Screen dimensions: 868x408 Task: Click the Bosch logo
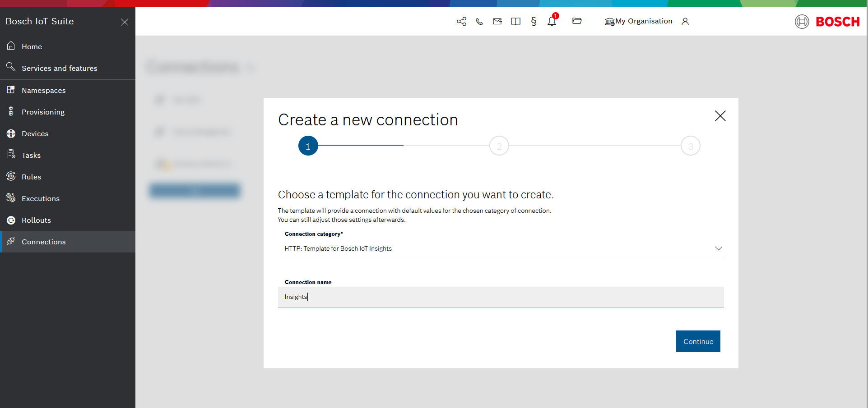click(827, 21)
